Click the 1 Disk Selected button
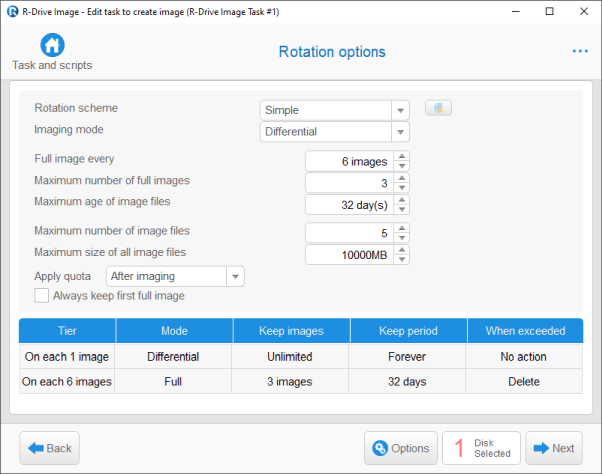602x474 pixels. coord(481,448)
